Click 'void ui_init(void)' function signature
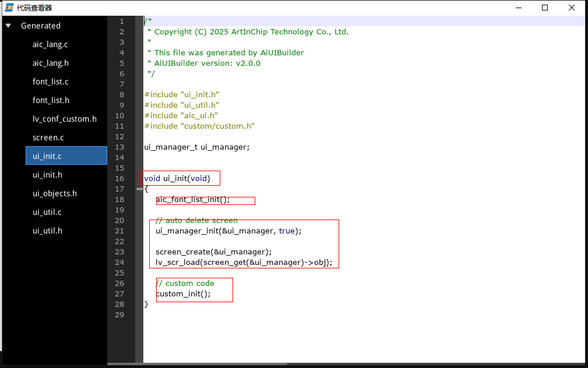This screenshot has width=588, height=368. [x=177, y=179]
